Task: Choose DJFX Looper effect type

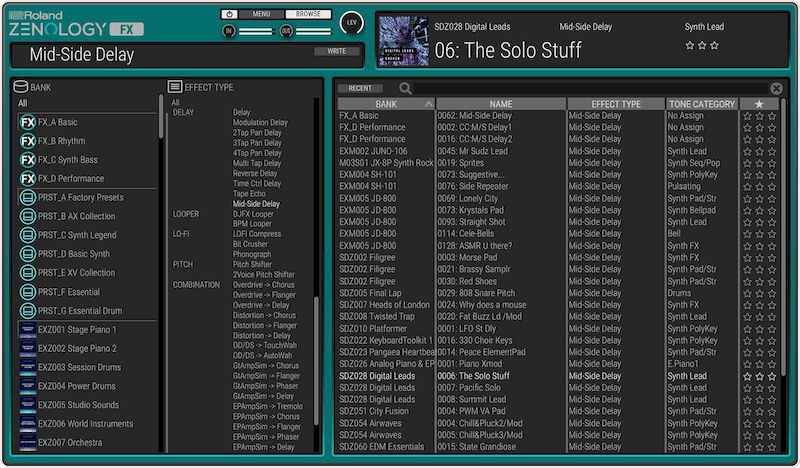Action: [253, 214]
